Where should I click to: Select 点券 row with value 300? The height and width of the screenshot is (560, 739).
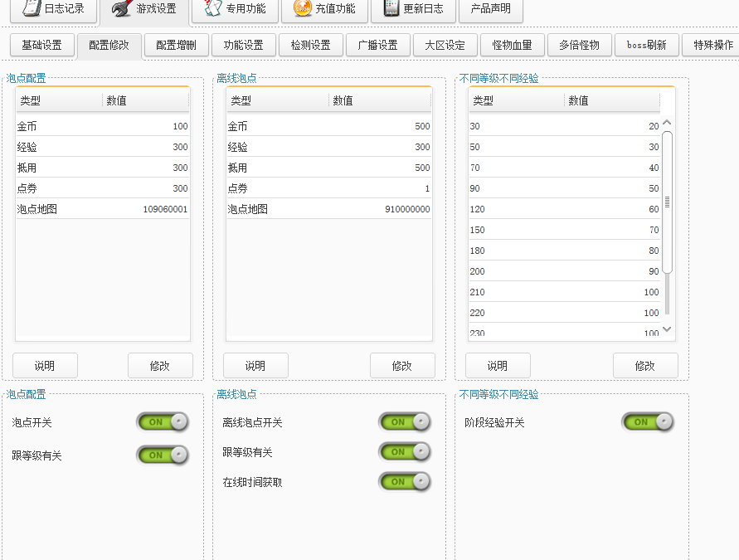(102, 188)
